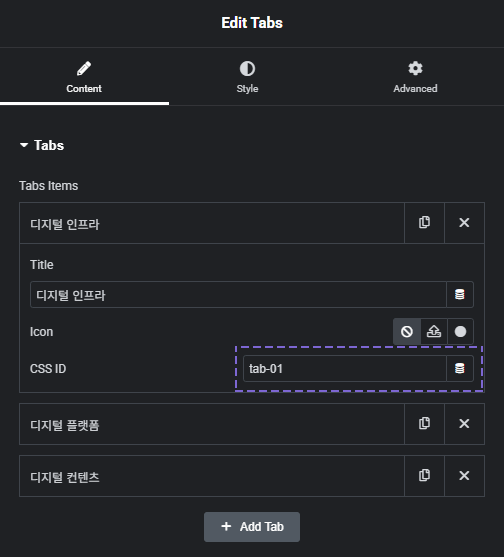Remove the 디지털 인프라 tab item
This screenshot has height=557, width=504.
coord(464,223)
